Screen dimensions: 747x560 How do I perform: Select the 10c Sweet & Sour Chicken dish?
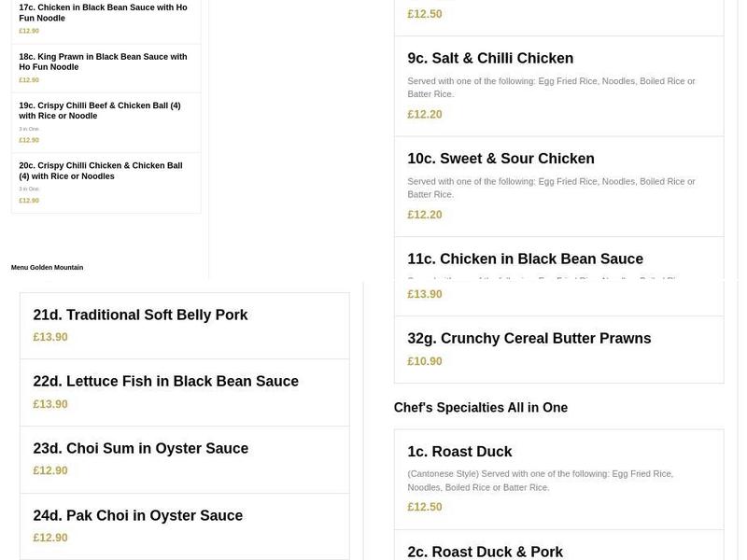coord(500,158)
